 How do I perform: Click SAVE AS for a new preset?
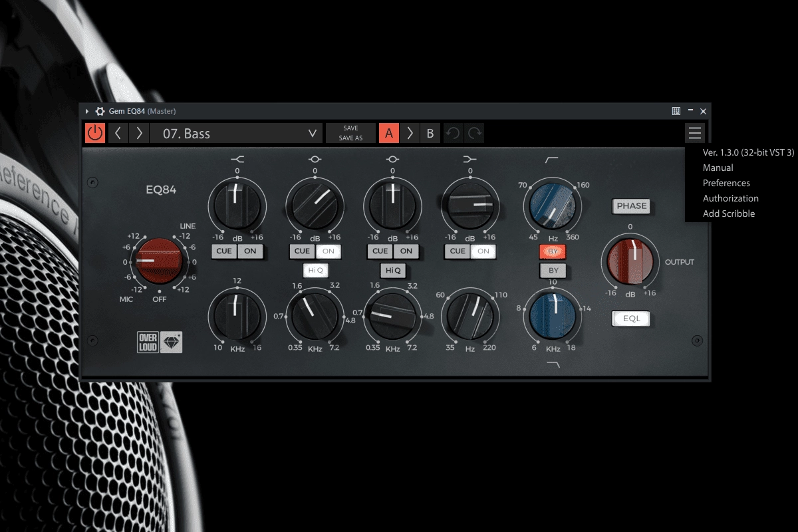[x=350, y=138]
